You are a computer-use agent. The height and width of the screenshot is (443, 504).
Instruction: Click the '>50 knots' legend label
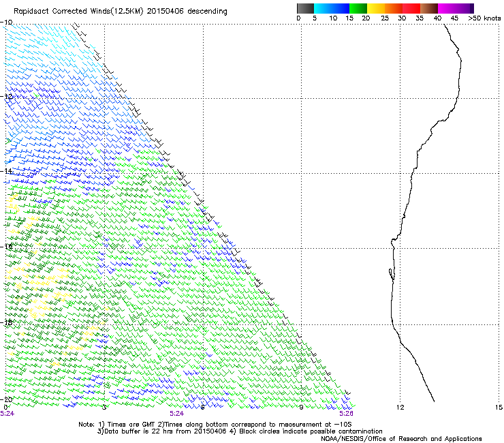click(484, 18)
